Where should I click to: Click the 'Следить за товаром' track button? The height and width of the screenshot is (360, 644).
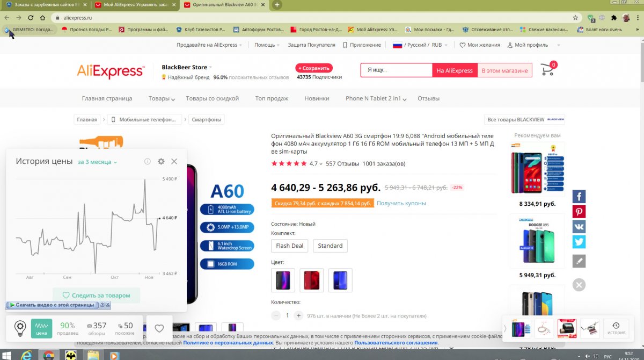click(96, 295)
